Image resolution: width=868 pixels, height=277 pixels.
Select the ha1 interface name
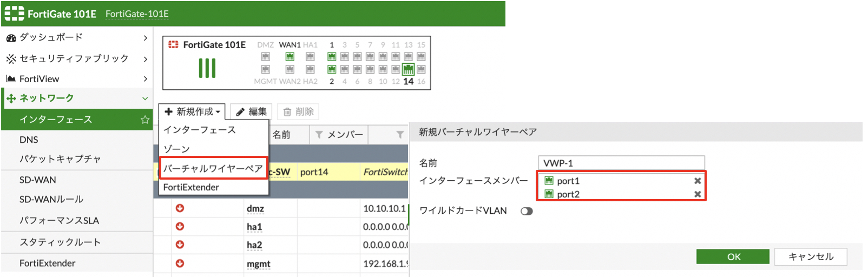pos(254,227)
